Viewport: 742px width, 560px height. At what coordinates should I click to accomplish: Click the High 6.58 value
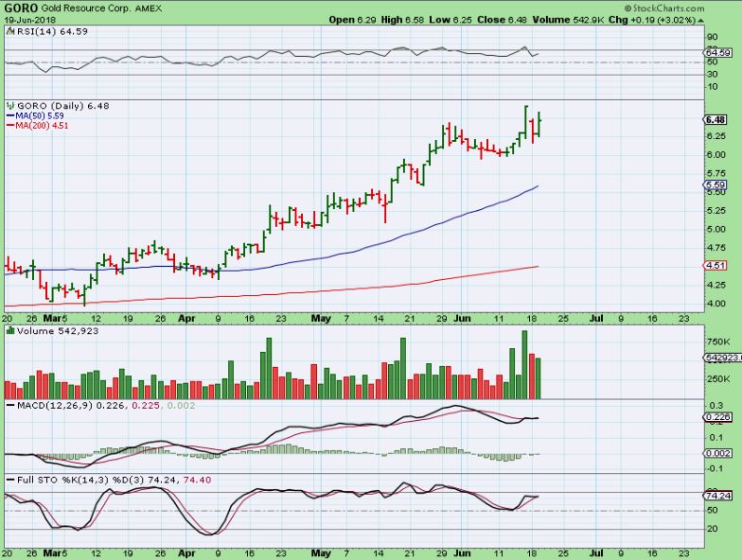[x=403, y=20]
